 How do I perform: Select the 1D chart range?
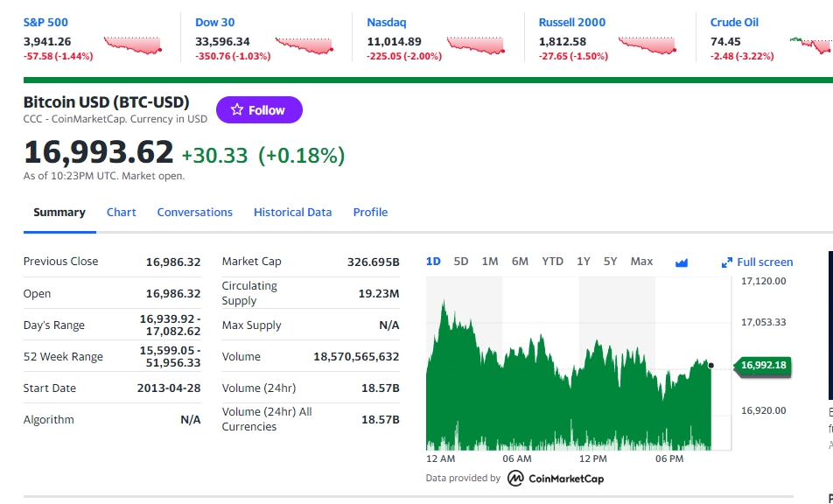(433, 262)
